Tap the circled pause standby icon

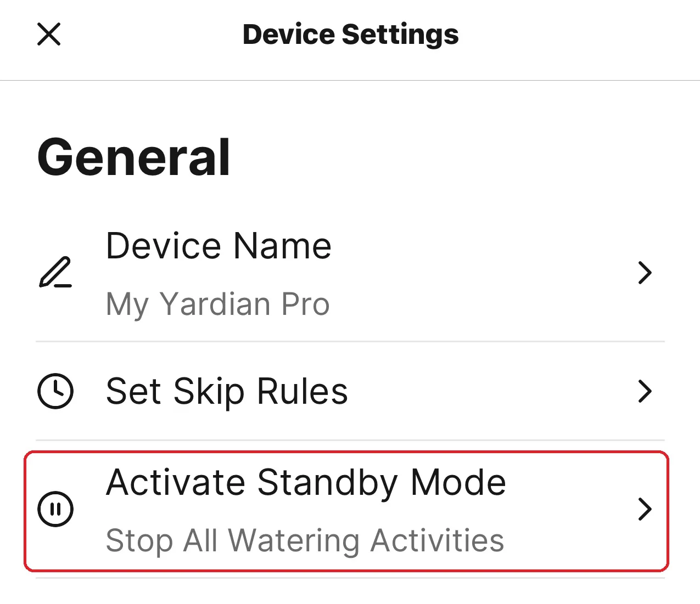click(x=55, y=509)
